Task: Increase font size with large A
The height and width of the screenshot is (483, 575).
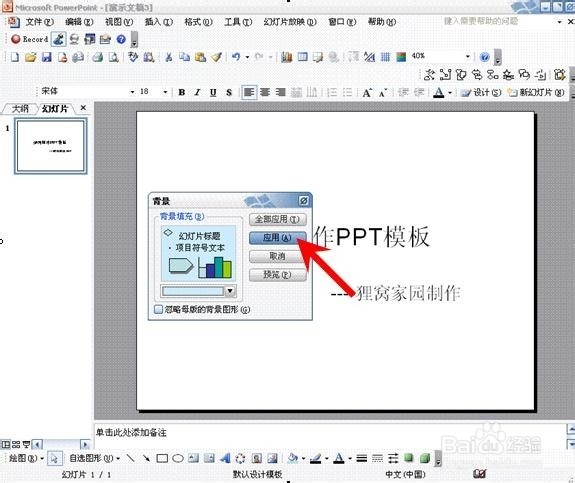Action: (x=367, y=92)
